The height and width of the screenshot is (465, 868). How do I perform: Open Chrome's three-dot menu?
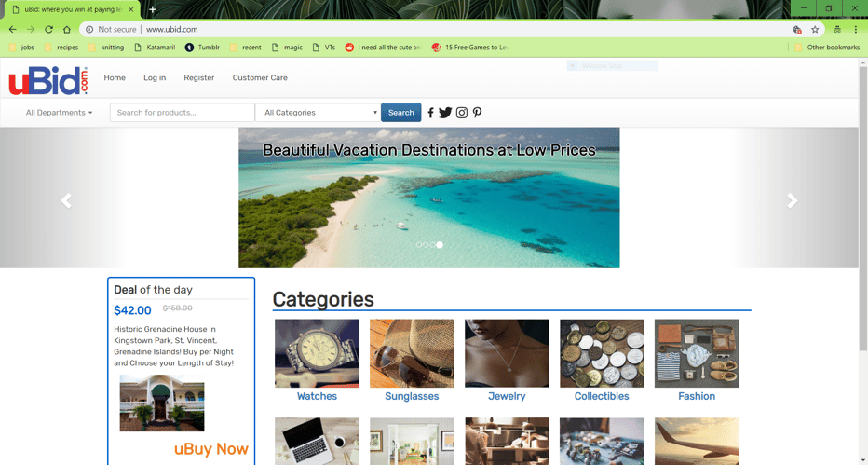point(855,29)
